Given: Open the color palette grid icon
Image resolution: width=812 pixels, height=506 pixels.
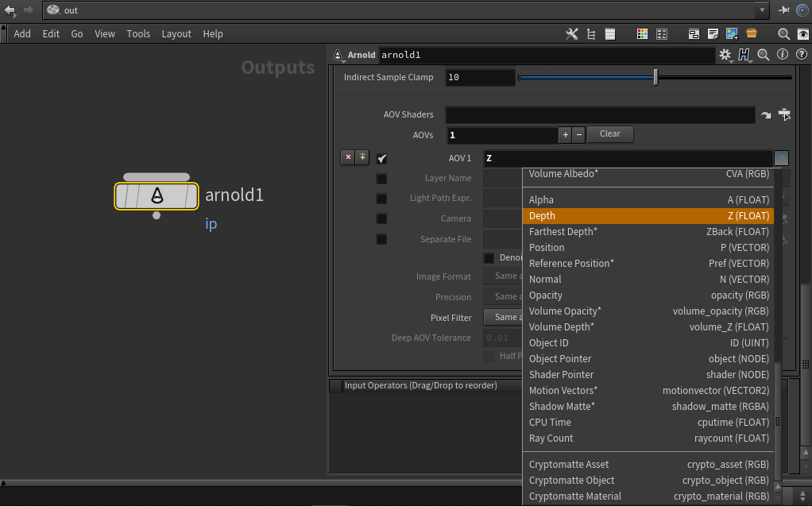Looking at the screenshot, I should point(642,33).
